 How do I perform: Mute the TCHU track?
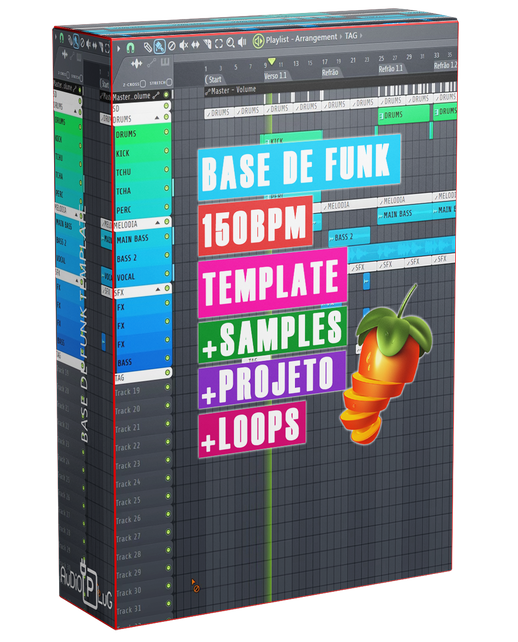(166, 170)
